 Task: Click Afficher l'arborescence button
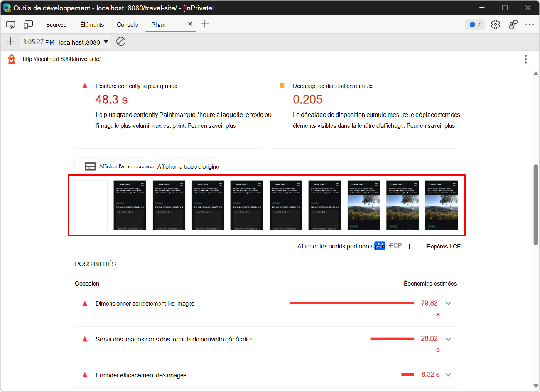(x=111, y=166)
